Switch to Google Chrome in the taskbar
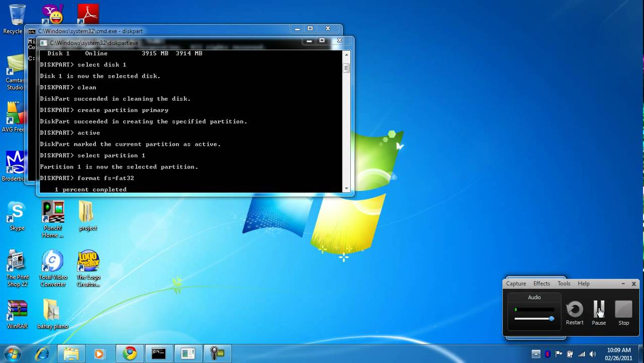This screenshot has height=363, width=644. 130,353
